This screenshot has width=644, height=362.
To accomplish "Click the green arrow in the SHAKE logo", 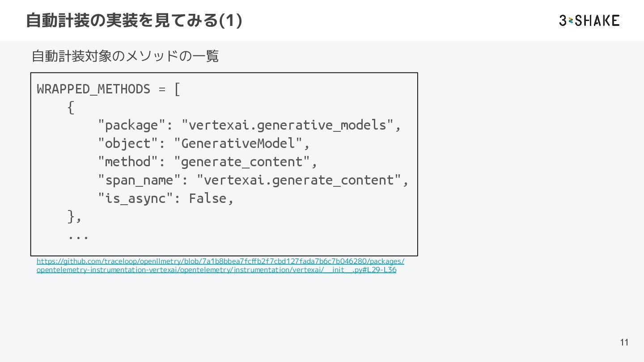I will click(x=571, y=21).
